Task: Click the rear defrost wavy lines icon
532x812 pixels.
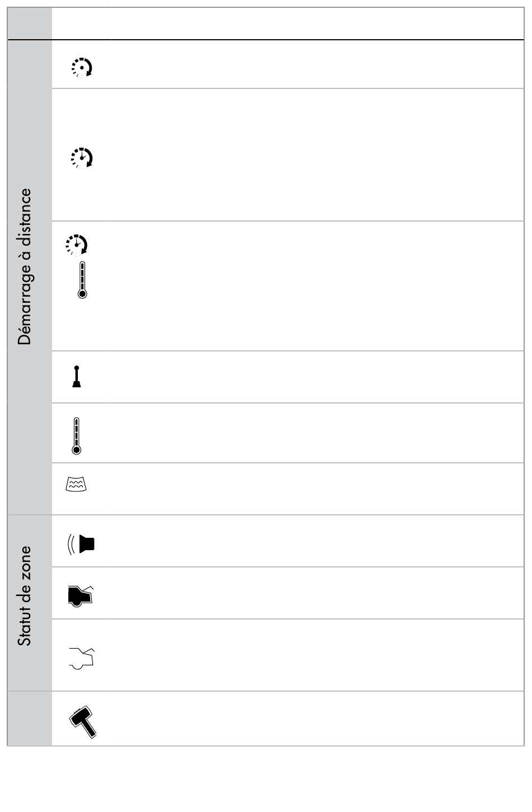Action: [77, 485]
